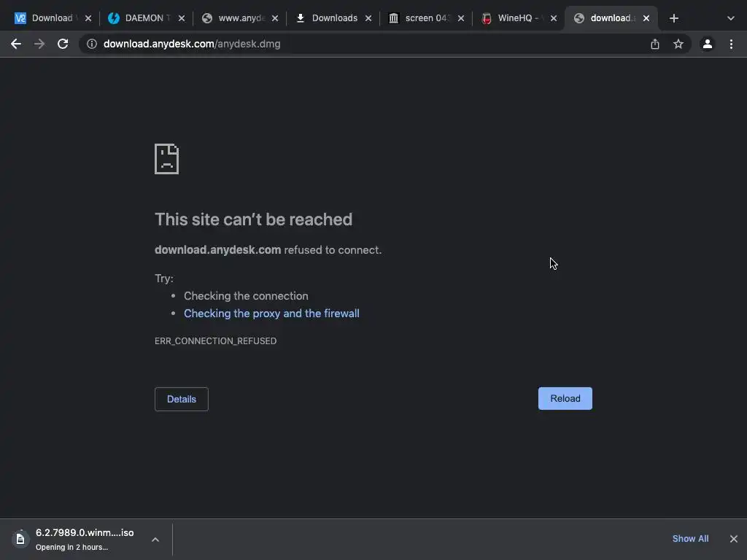The height and width of the screenshot is (560, 747).
Task: Expand options chevron for the iso download
Action: [x=155, y=540]
